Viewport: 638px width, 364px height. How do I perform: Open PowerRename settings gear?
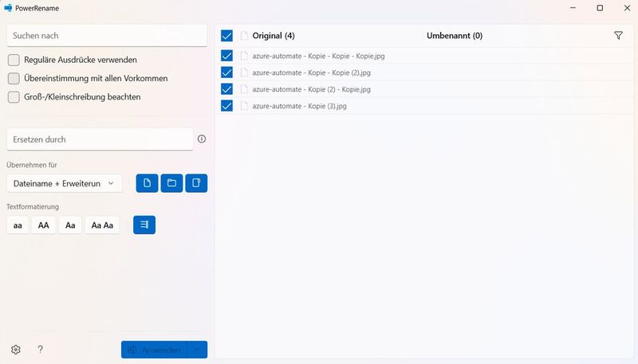tap(16, 350)
